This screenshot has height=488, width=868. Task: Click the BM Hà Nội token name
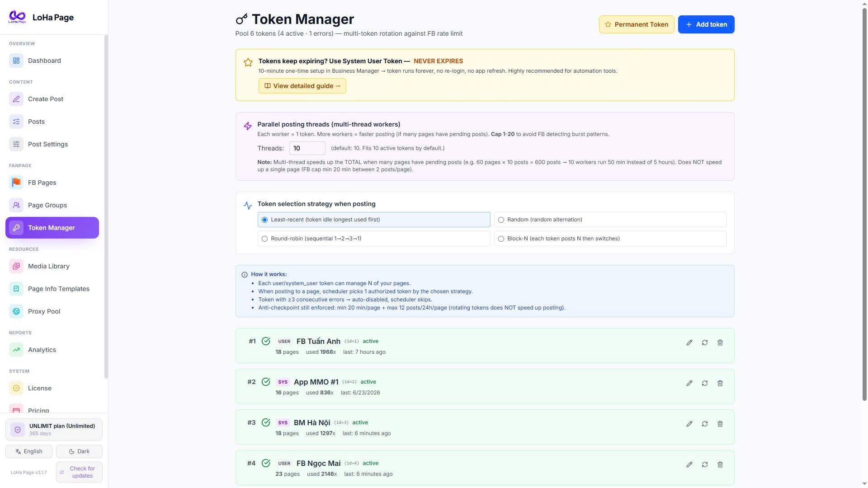[x=312, y=422]
